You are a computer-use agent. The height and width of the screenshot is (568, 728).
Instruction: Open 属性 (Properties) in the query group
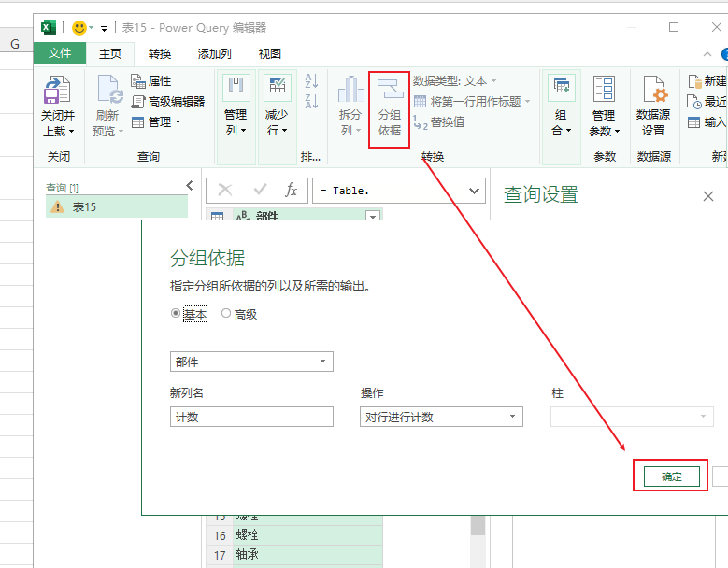point(150,81)
